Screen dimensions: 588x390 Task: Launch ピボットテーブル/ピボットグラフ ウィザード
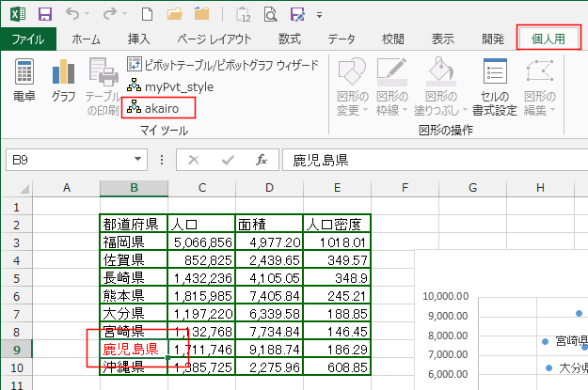tap(222, 65)
